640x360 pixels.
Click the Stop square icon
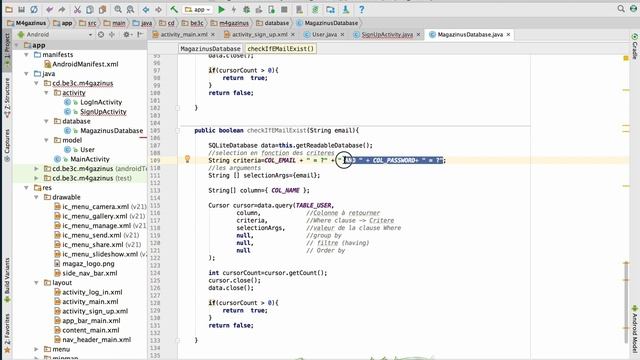pyautogui.click(x=284, y=9)
